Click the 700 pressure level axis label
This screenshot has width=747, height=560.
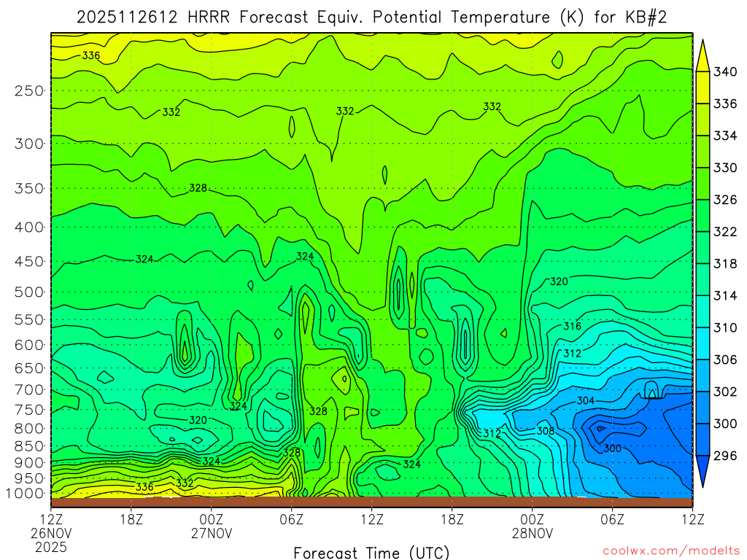pyautogui.click(x=28, y=390)
